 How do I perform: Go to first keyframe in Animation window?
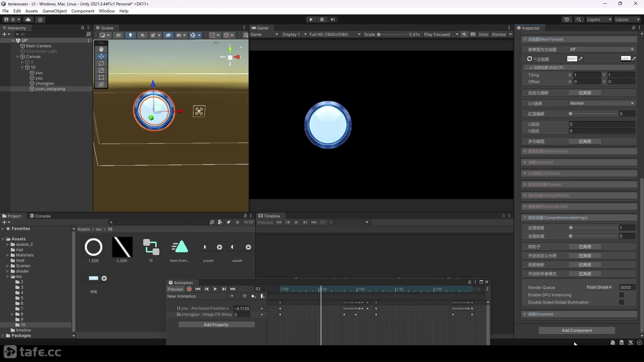[x=198, y=289]
